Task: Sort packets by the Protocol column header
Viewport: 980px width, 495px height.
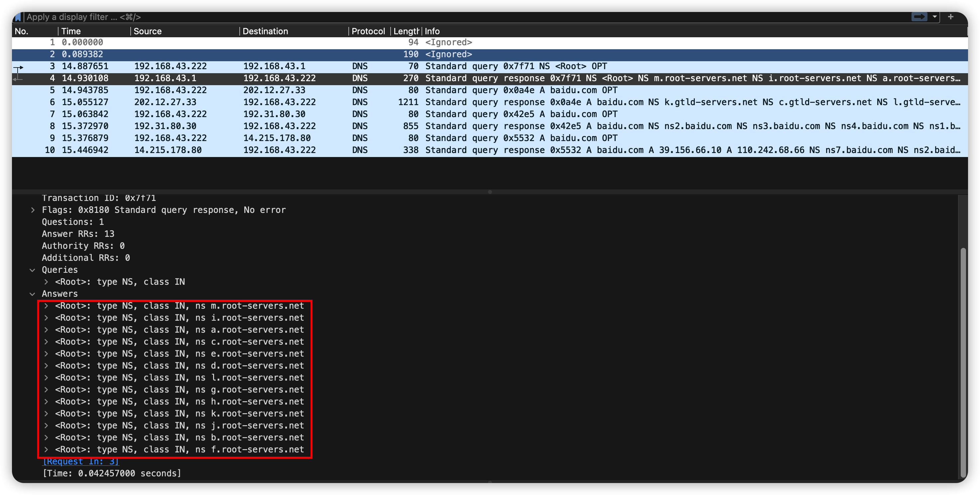Action: 368,31
